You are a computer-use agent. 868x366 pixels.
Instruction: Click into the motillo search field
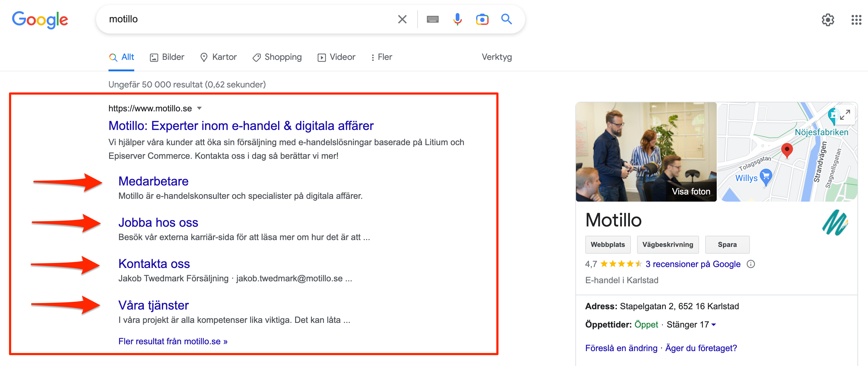point(249,19)
